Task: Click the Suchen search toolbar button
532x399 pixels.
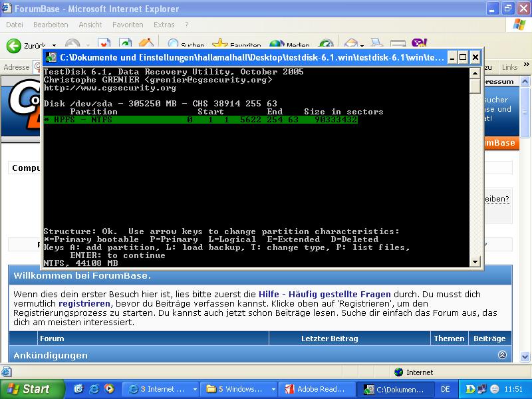Action: (186, 44)
